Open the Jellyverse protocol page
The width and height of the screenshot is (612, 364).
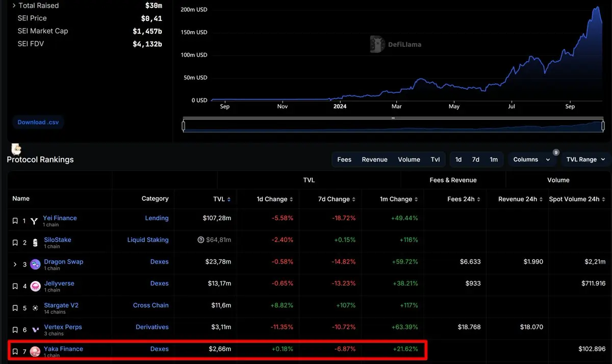coord(59,283)
